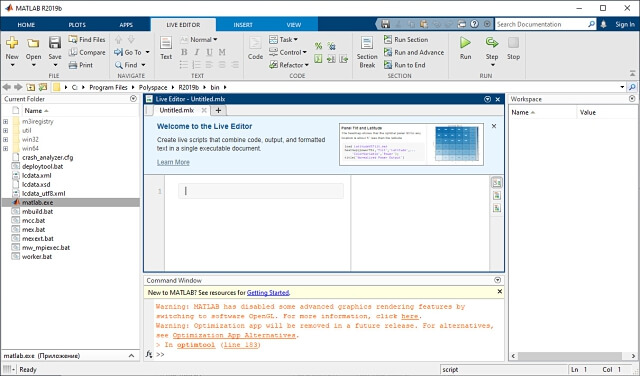This screenshot has width=640, height=376.
Task: Select the Untitled.mlx editor tab
Action: tap(176, 110)
